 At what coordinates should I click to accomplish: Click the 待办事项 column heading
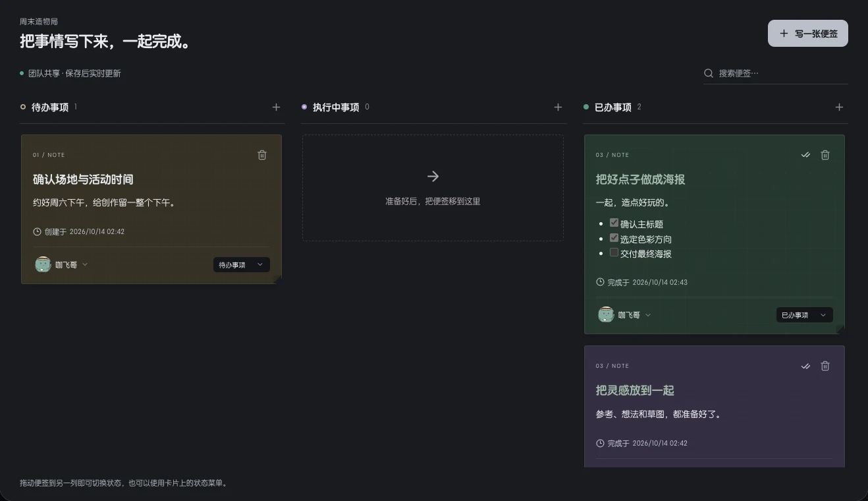50,107
